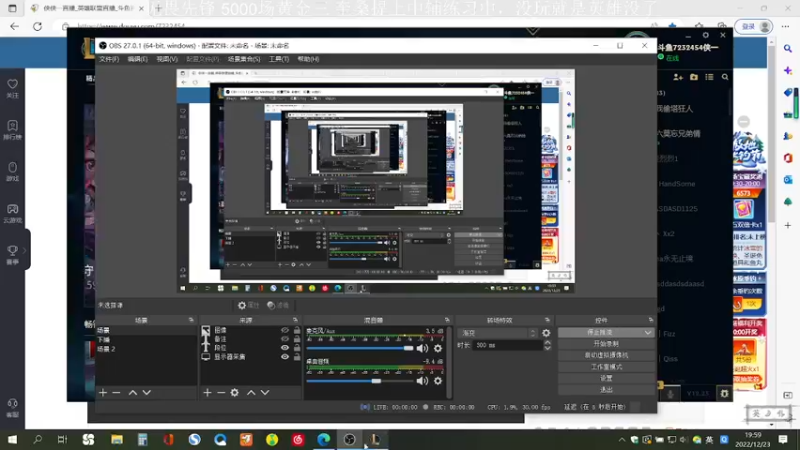The image size is (800, 450).
Task: Move selected scene up in Scenes panel
Action: click(x=133, y=392)
